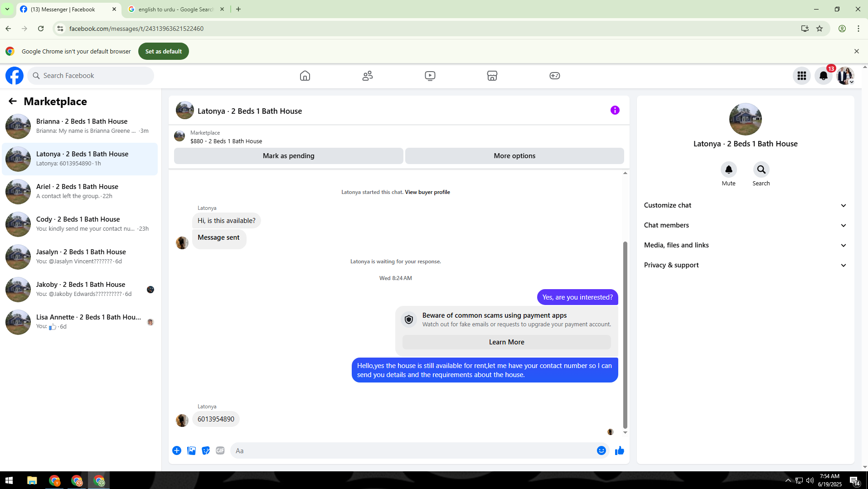This screenshot has width=868, height=489.
Task: Click Learn More on the scam warning
Action: pos(507,342)
